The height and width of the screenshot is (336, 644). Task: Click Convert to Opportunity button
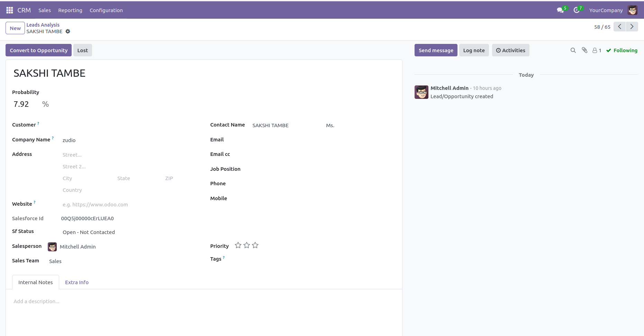click(x=39, y=50)
